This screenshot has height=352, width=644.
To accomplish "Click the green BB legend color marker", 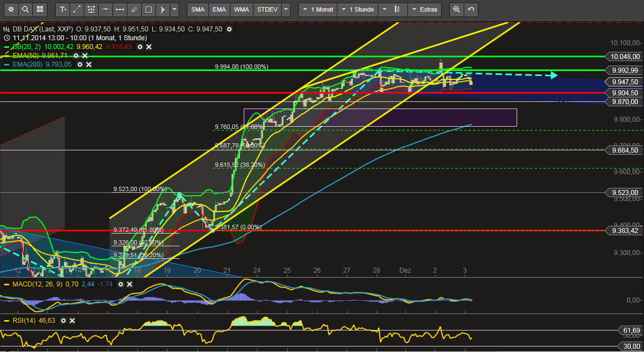I will pos(6,47).
